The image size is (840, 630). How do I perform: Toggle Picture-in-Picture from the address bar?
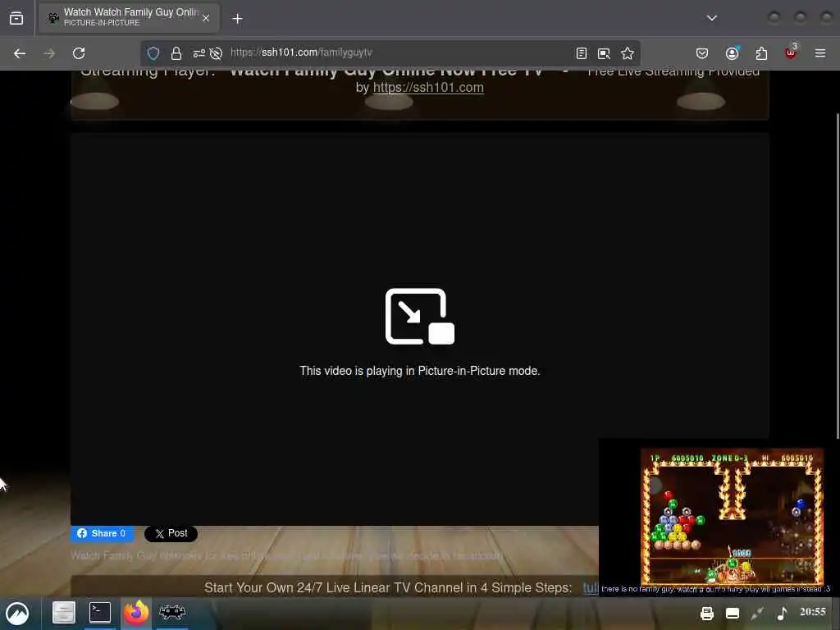pyautogui.click(x=604, y=53)
